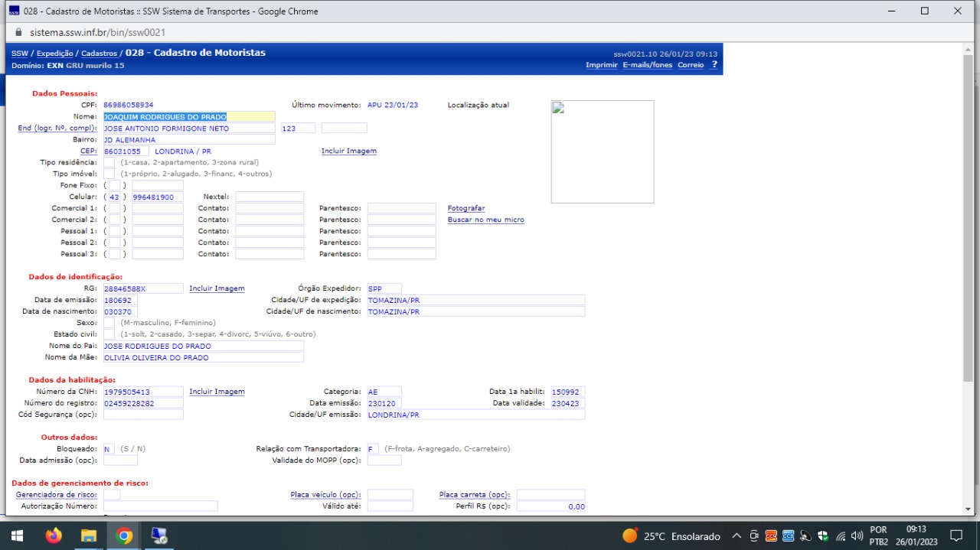Image resolution: width=980 pixels, height=550 pixels.
Task: Click the Imprimir link
Action: click(x=602, y=65)
